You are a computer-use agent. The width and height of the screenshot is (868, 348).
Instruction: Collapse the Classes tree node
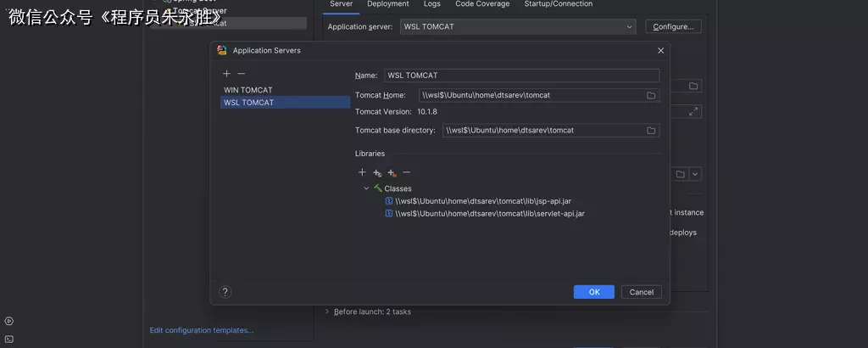366,188
